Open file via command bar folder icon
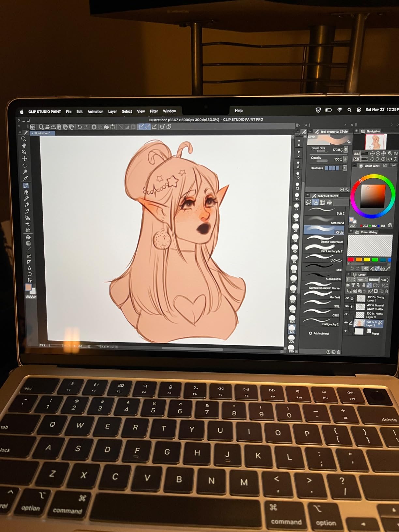The width and height of the screenshot is (399, 532). [x=47, y=127]
